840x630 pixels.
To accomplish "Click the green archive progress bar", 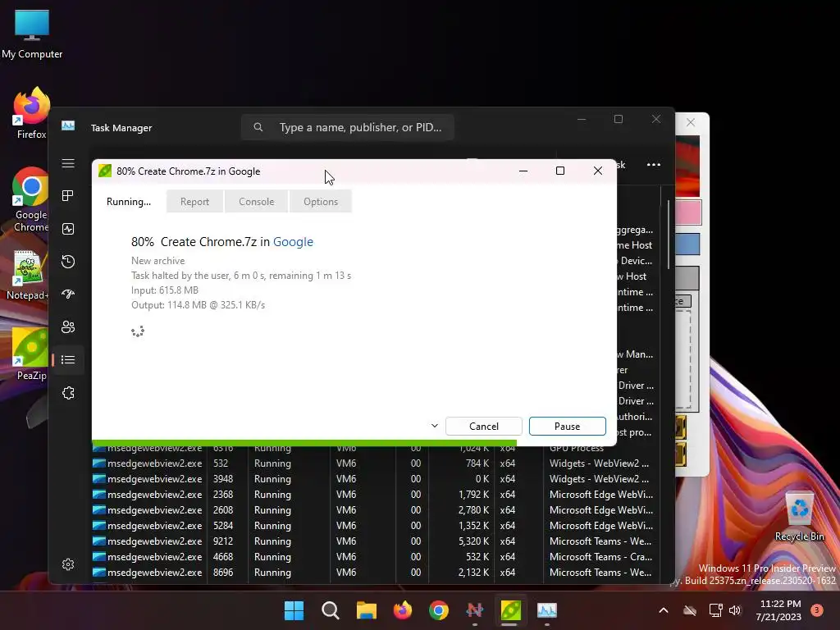I will (x=304, y=442).
